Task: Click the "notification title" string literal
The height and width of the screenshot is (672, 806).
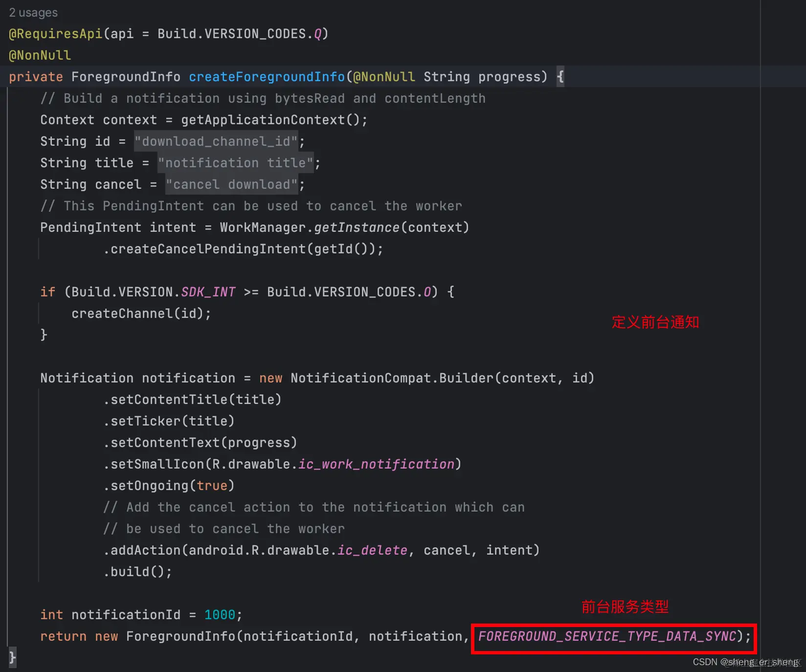Action: pos(236,163)
